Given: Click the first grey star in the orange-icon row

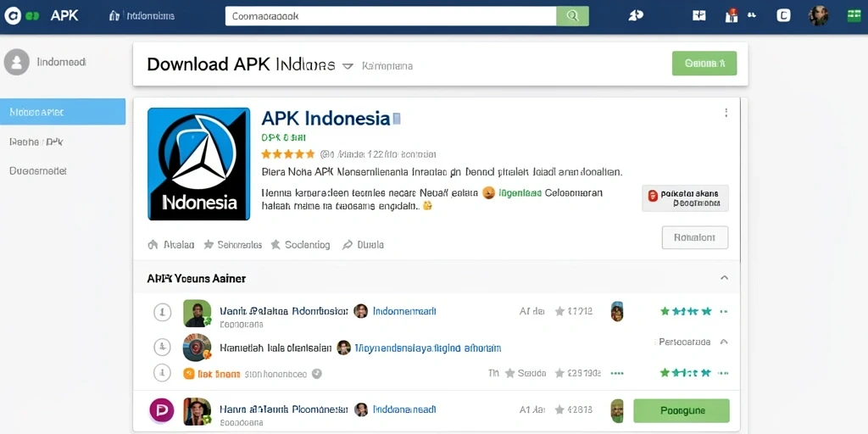Looking at the screenshot, I should pos(509,373).
